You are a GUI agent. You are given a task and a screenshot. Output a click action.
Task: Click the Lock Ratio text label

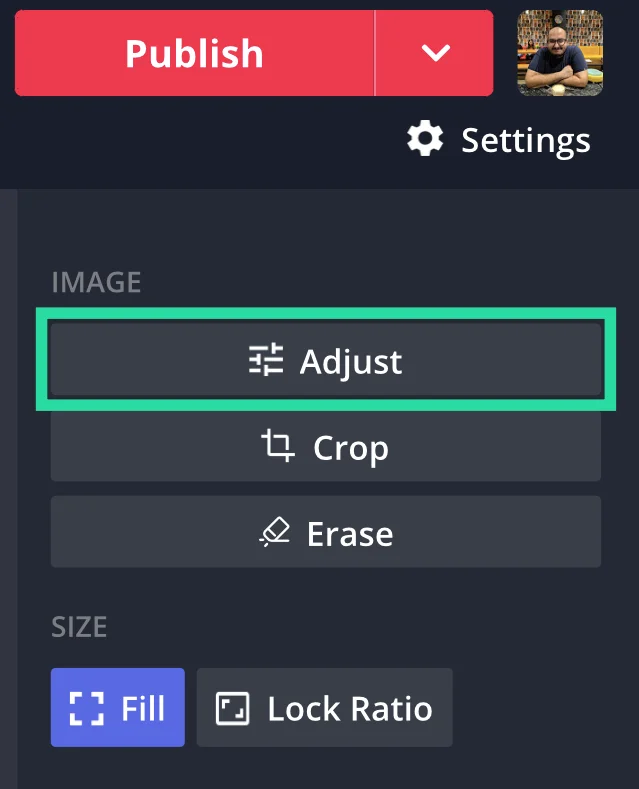click(x=349, y=709)
